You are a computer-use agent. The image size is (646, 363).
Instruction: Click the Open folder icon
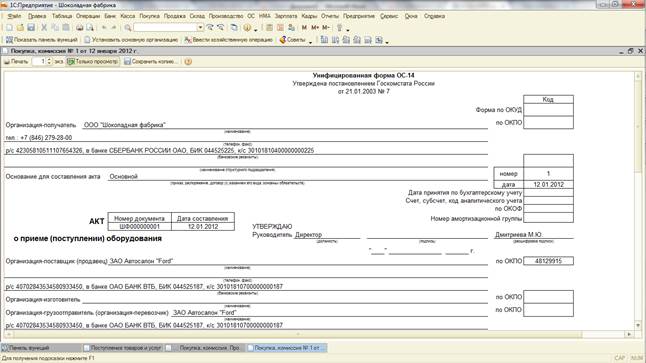20,28
